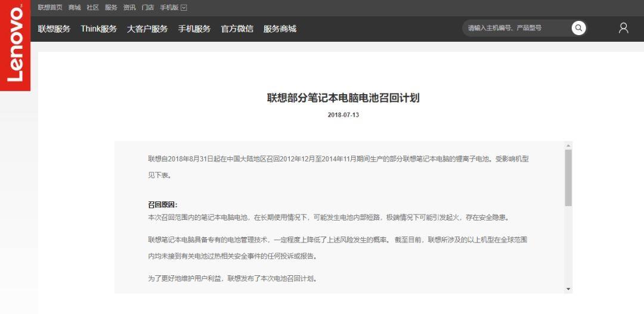Open 联想首页 link

pos(50,7)
